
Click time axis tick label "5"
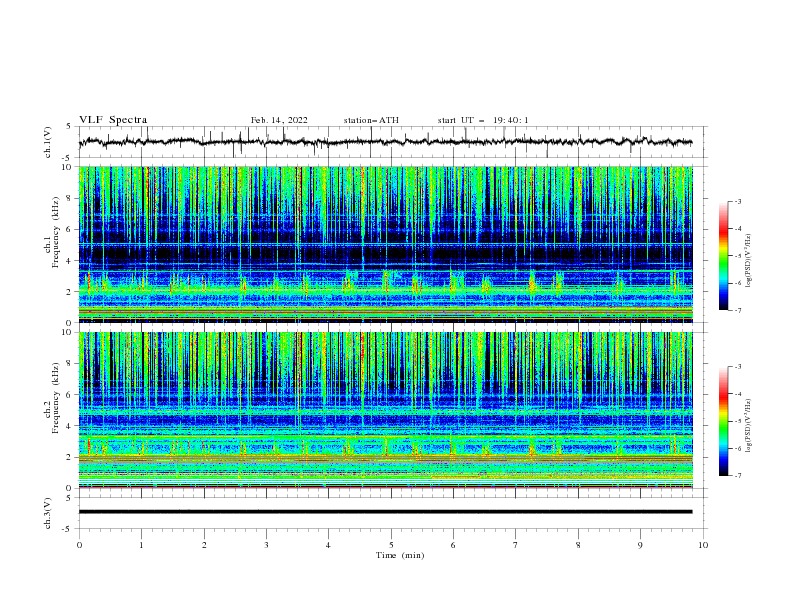tap(391, 545)
